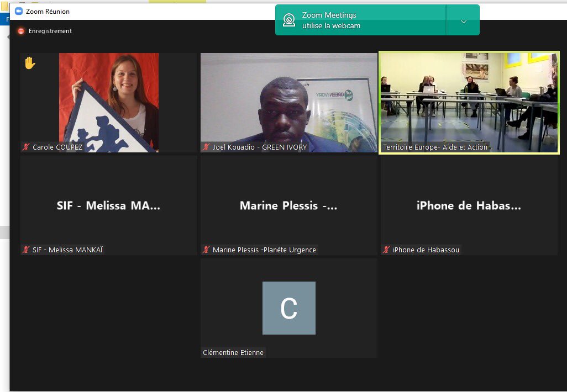Click the Zoom Meetings utilise la webcam notification
Screen dimensions: 567x392
click(x=377, y=20)
